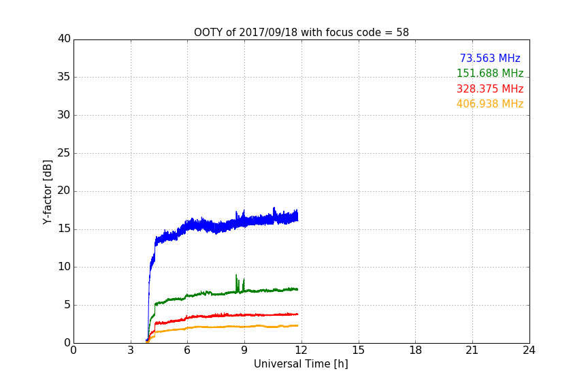The height and width of the screenshot is (392, 588).
Task: Click the x-axis tick label 6
Action: click(x=187, y=350)
